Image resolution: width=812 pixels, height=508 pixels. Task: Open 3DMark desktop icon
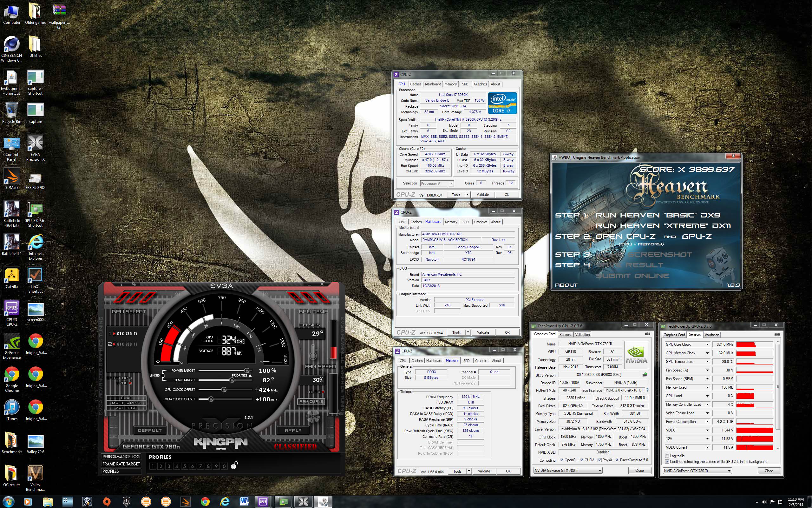12,179
